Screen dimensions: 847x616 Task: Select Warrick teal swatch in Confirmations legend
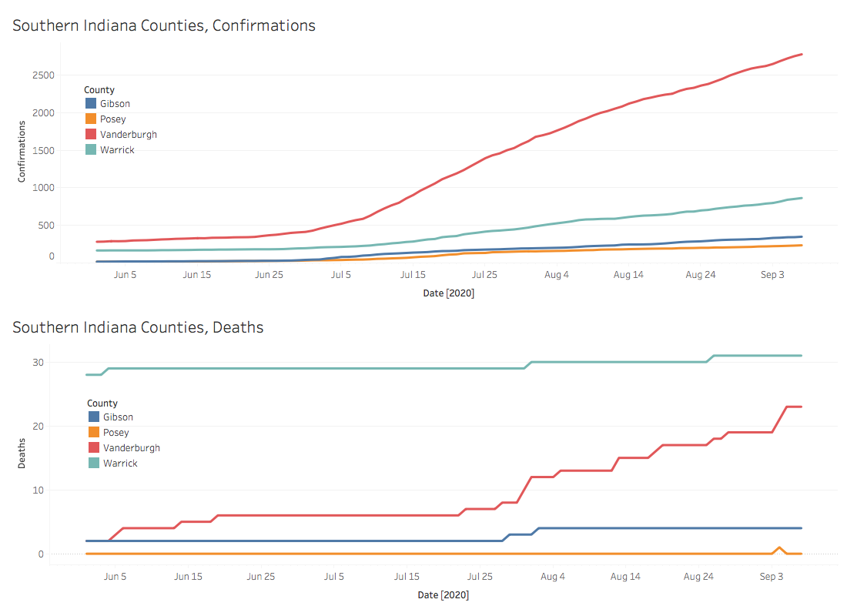click(90, 150)
